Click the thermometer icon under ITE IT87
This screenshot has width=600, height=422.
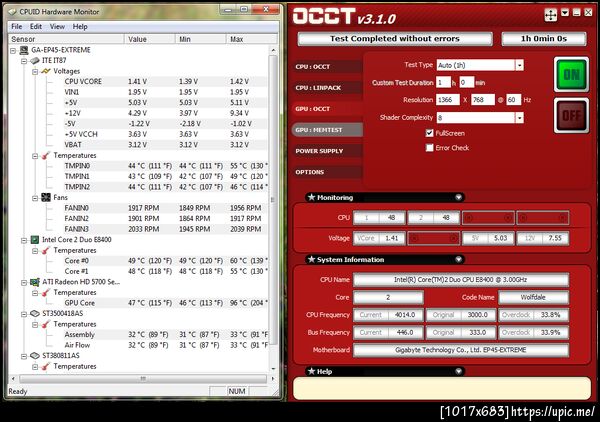46,155
